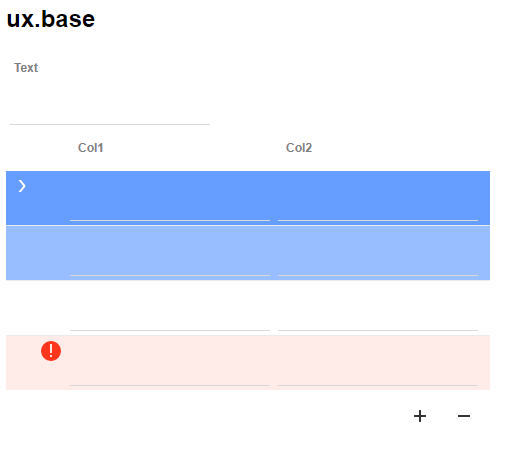
Task: Click the plus icon to add row
Action: (420, 416)
